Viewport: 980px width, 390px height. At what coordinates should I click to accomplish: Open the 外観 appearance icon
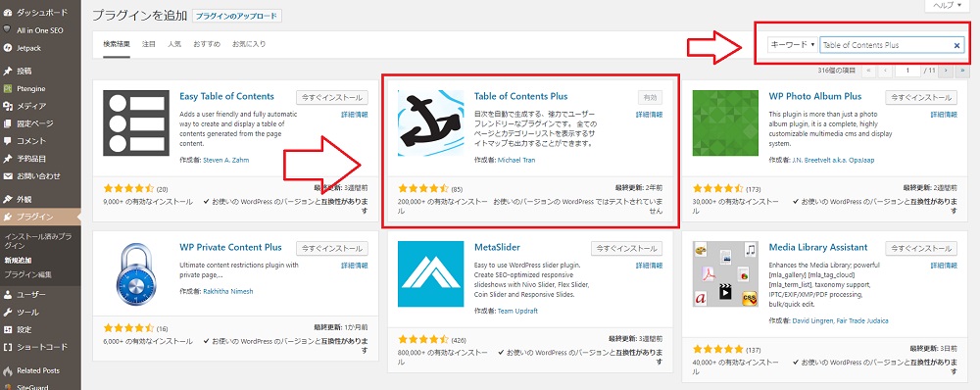[x=8, y=199]
